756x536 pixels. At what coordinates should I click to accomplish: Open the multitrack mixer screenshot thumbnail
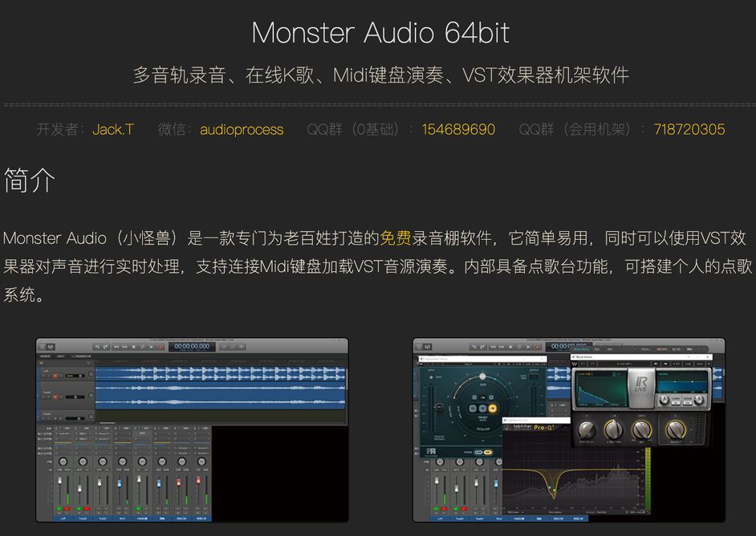[x=192, y=430]
